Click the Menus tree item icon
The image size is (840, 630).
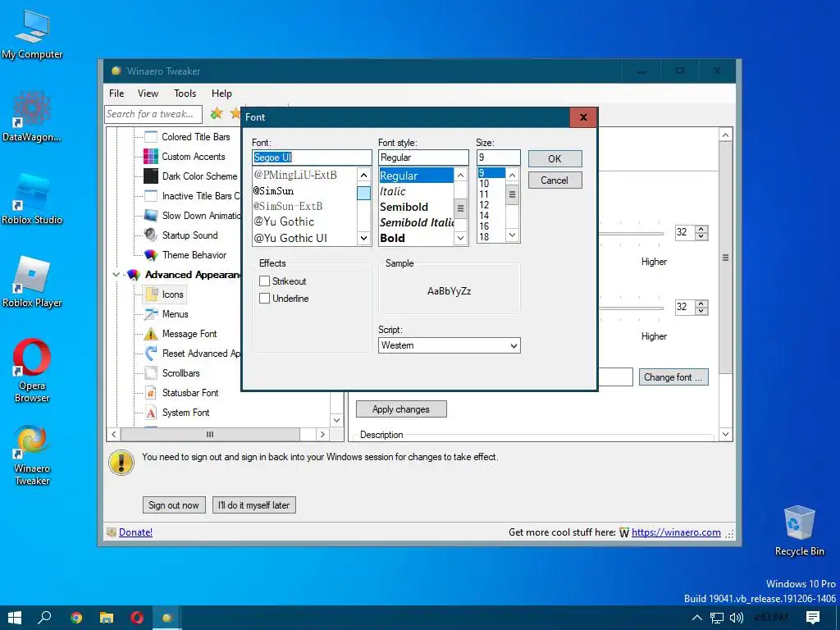click(x=151, y=314)
